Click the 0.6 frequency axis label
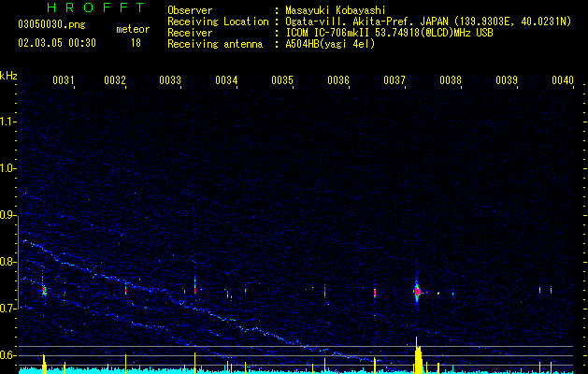 pyautogui.click(x=7, y=355)
